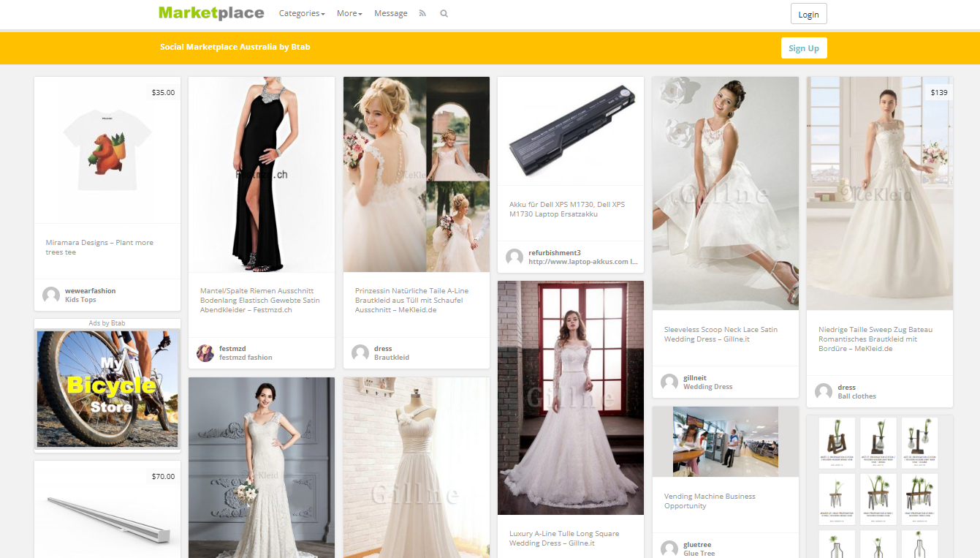Click the Sign Up button

click(804, 48)
